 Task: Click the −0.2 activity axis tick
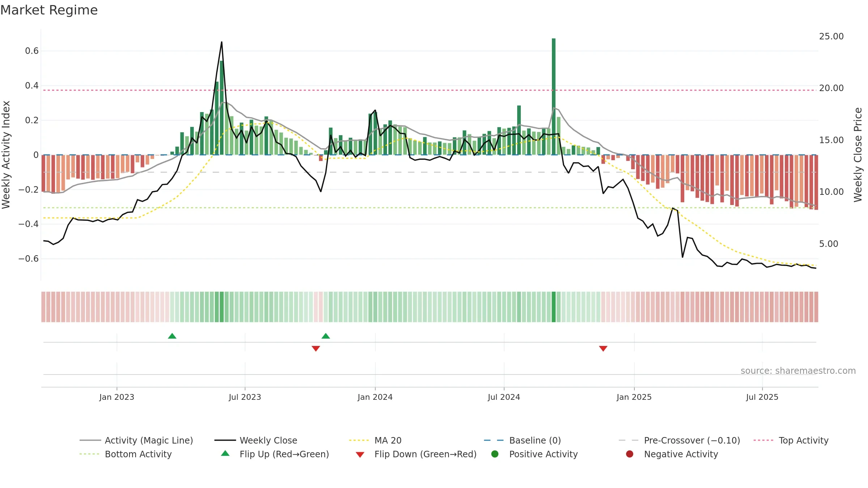[29, 189]
